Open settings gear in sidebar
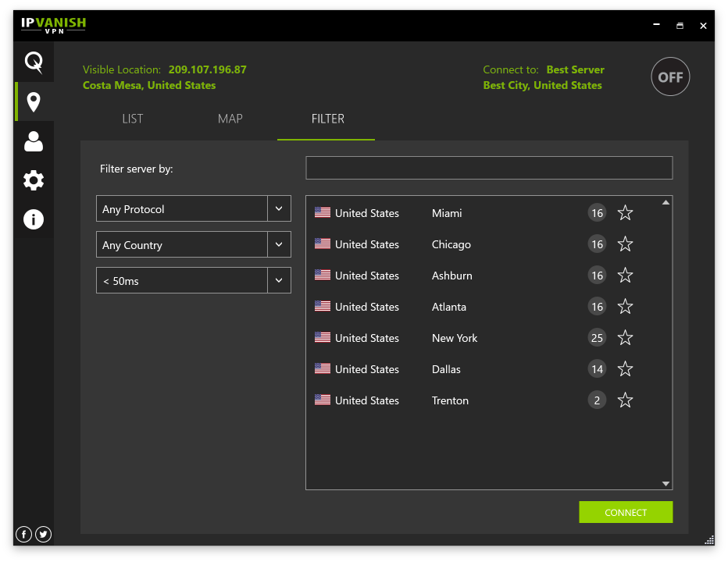 pos(34,180)
